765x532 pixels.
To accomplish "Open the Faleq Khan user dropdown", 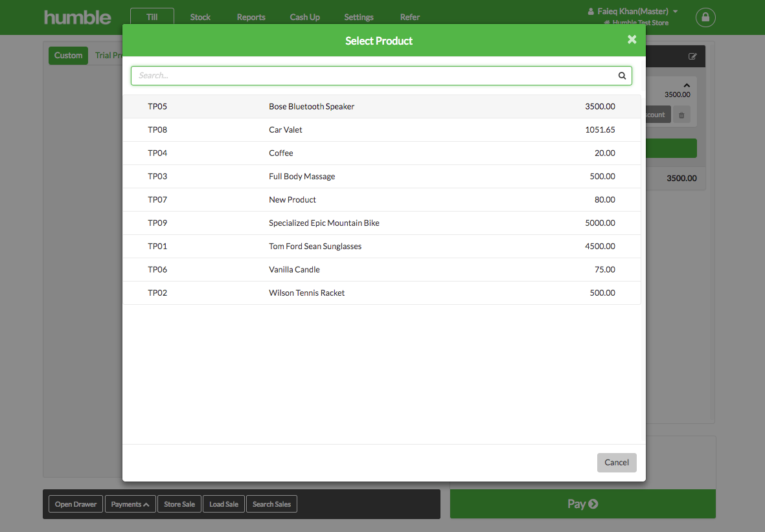I will (x=633, y=11).
